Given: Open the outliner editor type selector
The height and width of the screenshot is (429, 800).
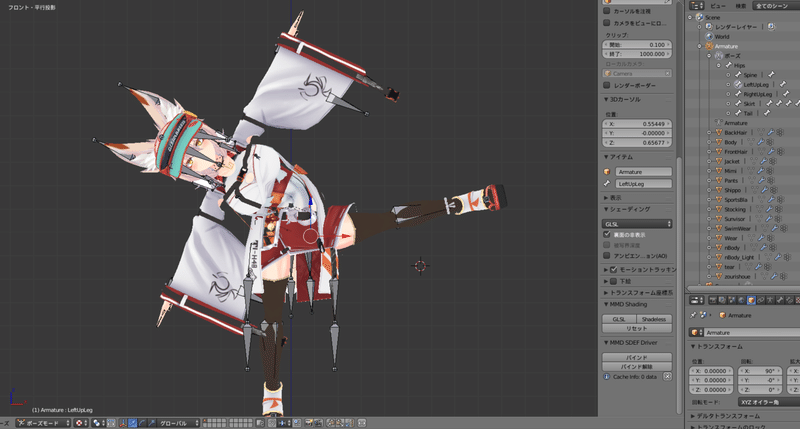Looking at the screenshot, I should (x=697, y=6).
